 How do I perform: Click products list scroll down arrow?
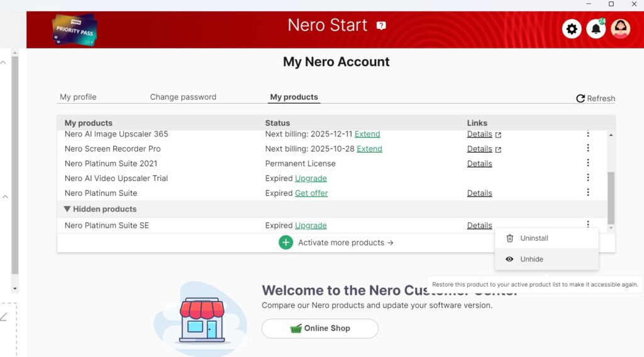click(611, 228)
